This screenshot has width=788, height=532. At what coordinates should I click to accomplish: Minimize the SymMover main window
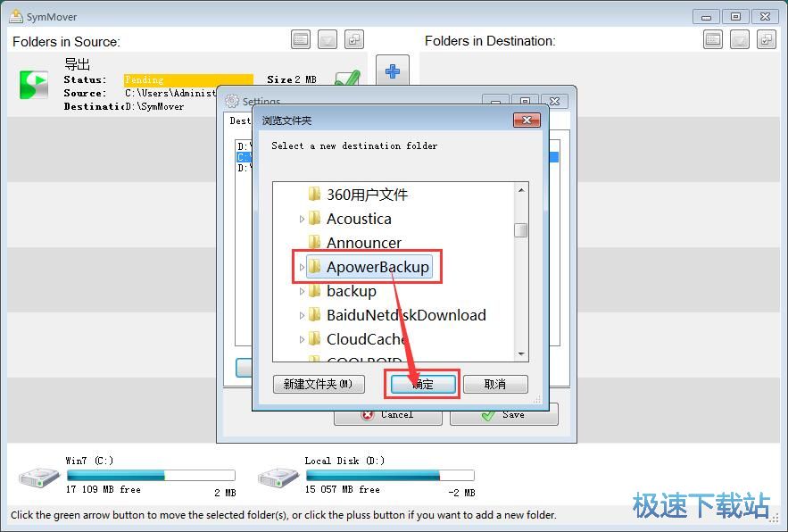[x=706, y=17]
